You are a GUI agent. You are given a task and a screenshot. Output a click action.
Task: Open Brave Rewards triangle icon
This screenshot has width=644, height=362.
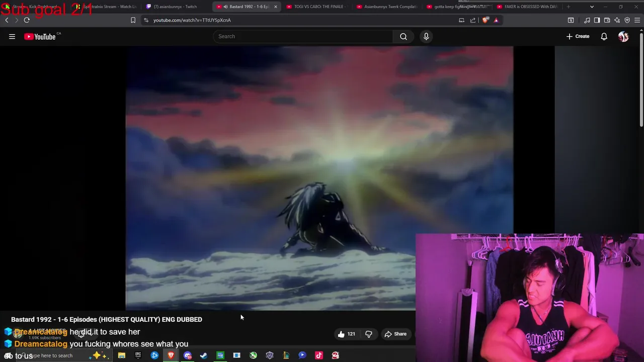[496, 20]
